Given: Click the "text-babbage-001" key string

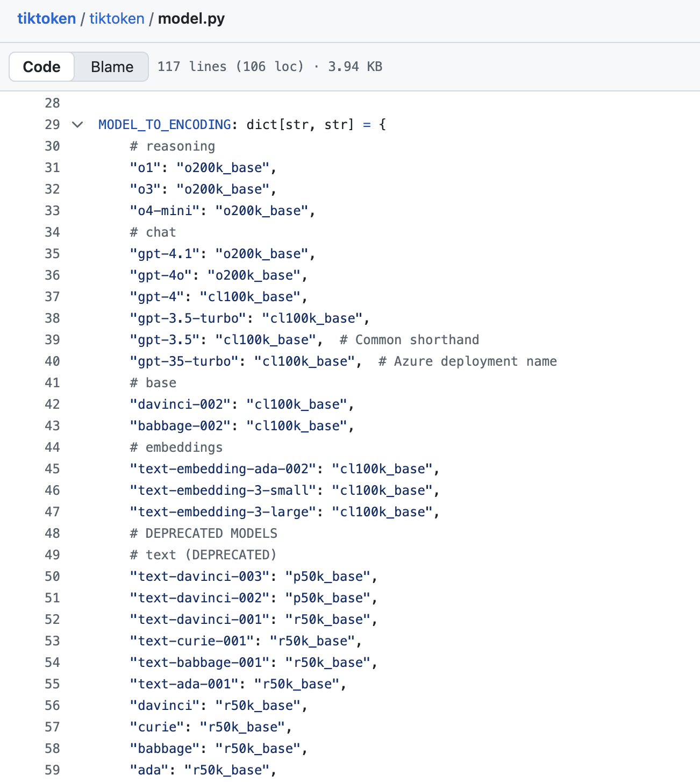Looking at the screenshot, I should 200,663.
